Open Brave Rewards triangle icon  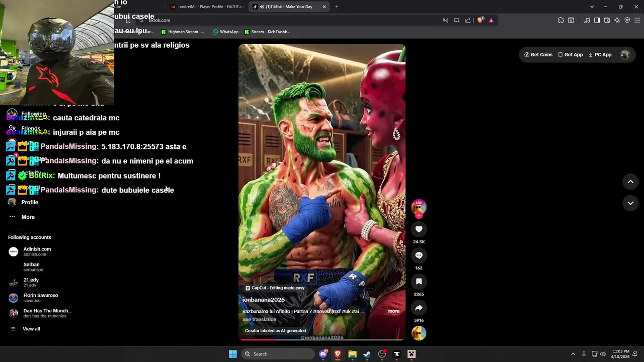[x=491, y=20]
